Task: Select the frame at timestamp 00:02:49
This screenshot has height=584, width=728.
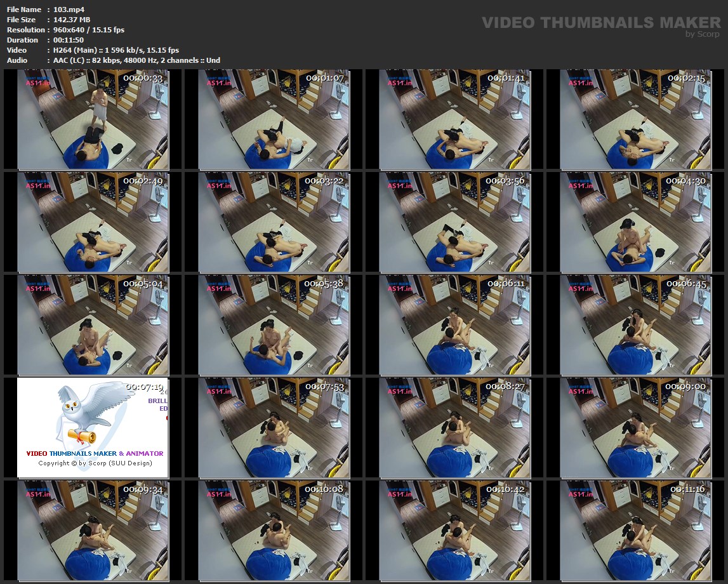Action: 93,222
